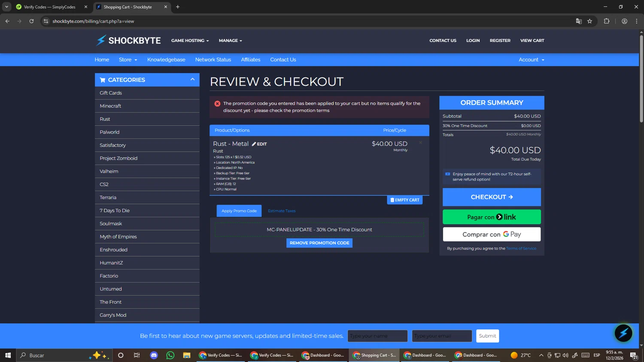644x362 pixels.
Task: Select the Gift Cards category
Action: [147, 93]
